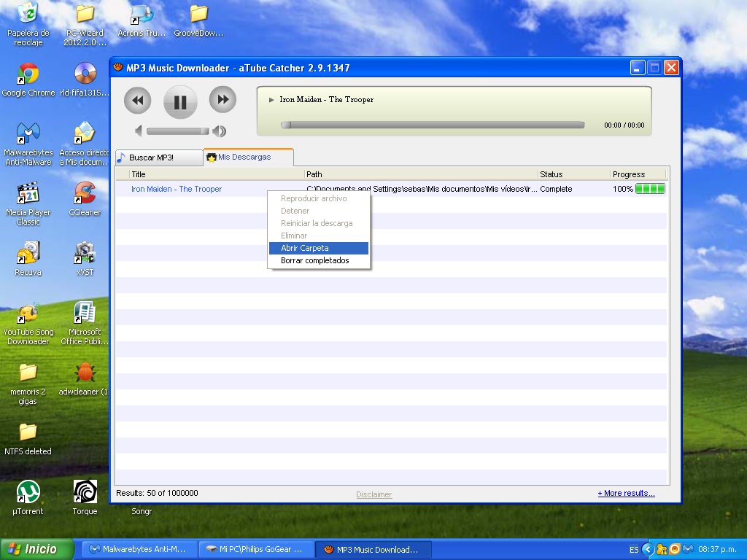This screenshot has width=747, height=560.
Task: Sort by the Status column header
Action: [574, 174]
